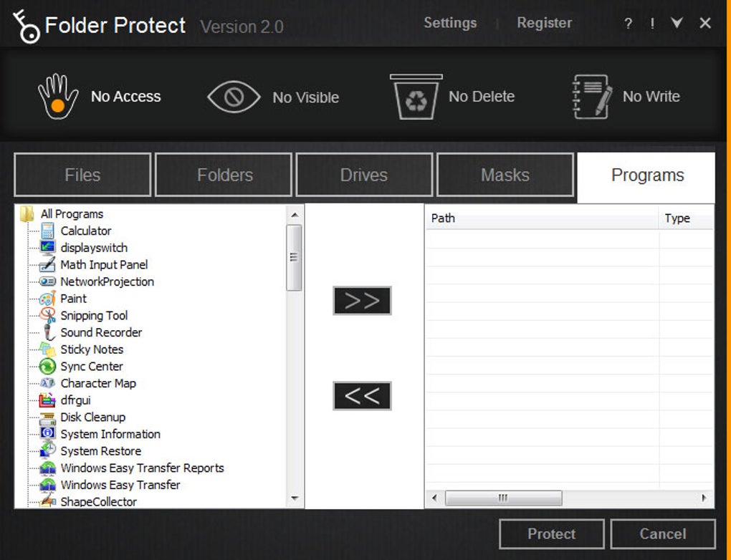Switch to the Masks tab
The width and height of the screenshot is (731, 560).
pos(505,175)
